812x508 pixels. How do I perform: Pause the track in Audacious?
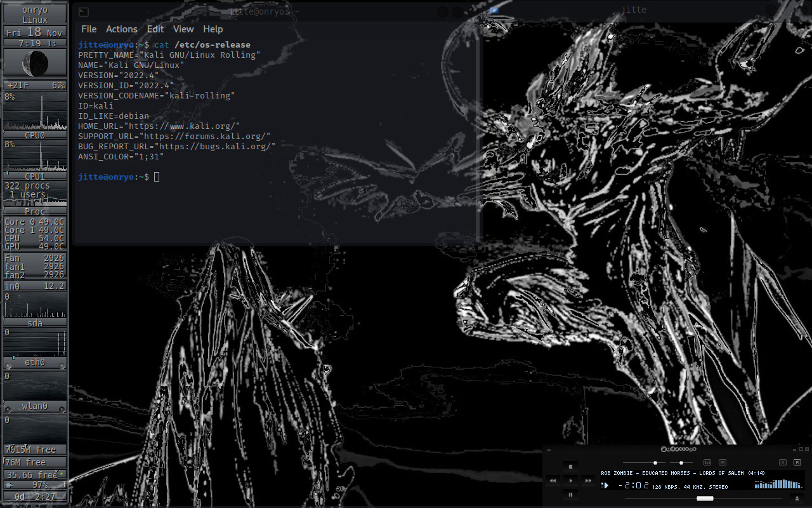570,495
